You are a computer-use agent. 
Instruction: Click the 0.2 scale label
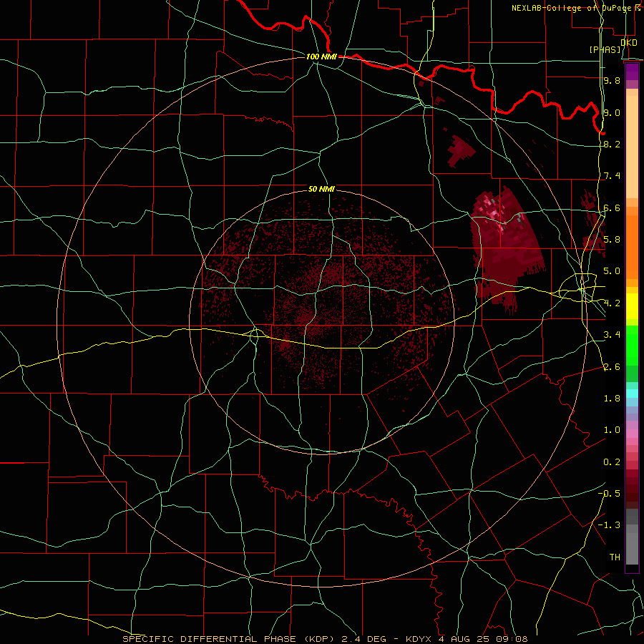[612, 462]
